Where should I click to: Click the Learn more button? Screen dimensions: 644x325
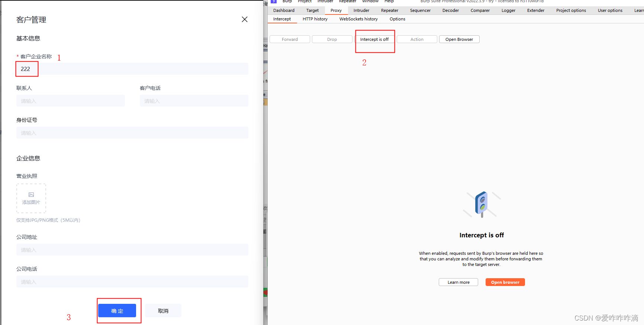click(x=458, y=282)
